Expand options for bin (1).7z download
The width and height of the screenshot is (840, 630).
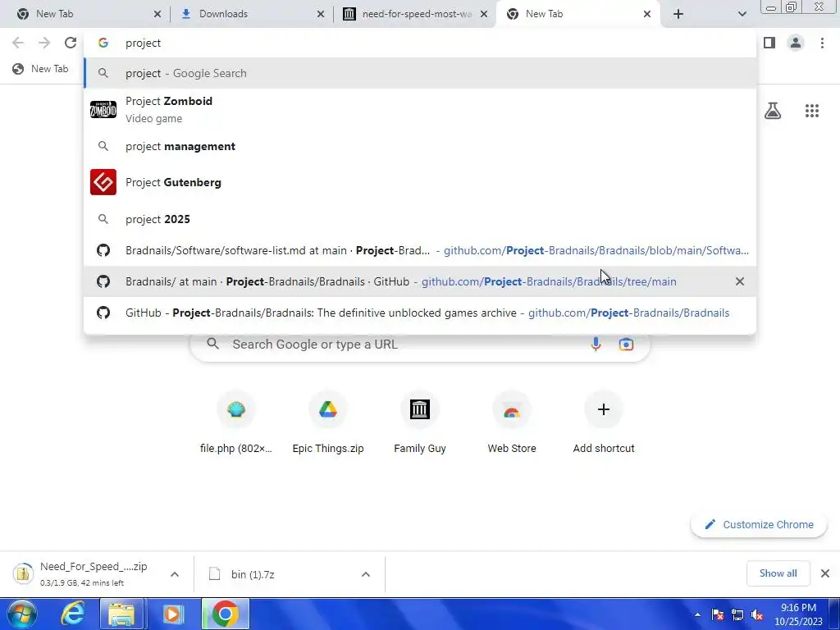(365, 574)
